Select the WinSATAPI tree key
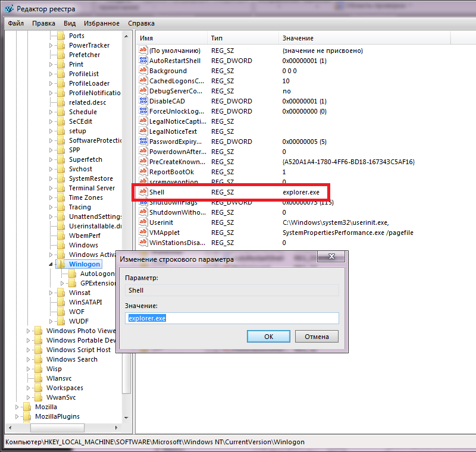Image resolution: width=476 pixels, height=452 pixels. [x=85, y=302]
